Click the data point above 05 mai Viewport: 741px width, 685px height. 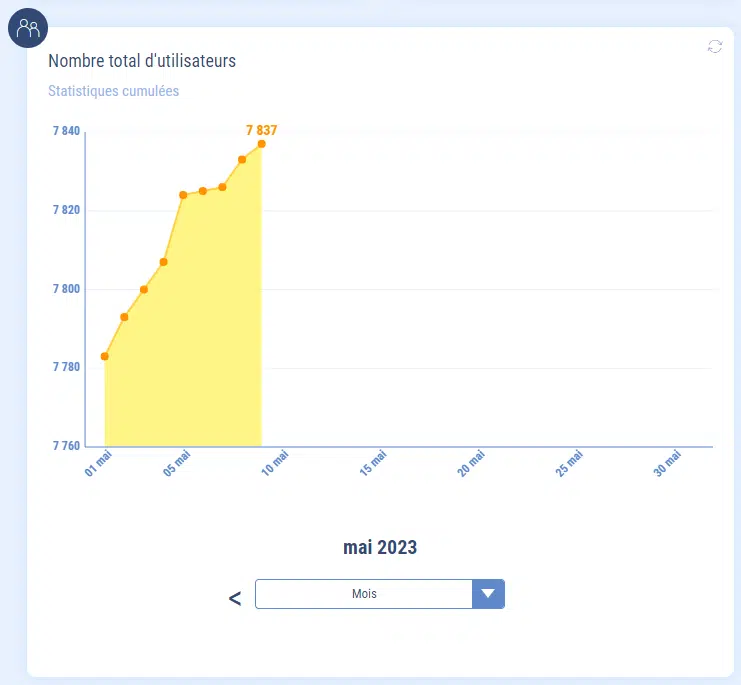(183, 195)
